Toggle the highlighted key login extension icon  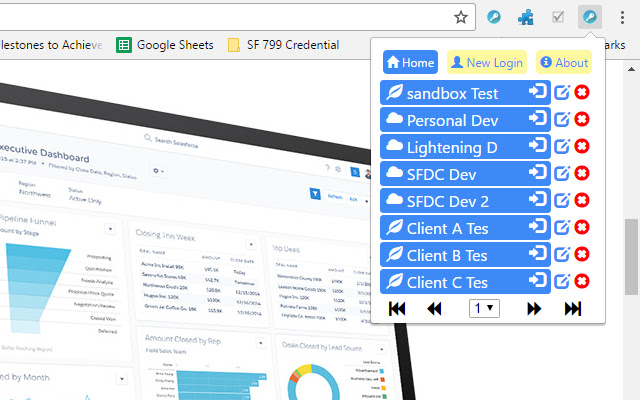[x=590, y=17]
